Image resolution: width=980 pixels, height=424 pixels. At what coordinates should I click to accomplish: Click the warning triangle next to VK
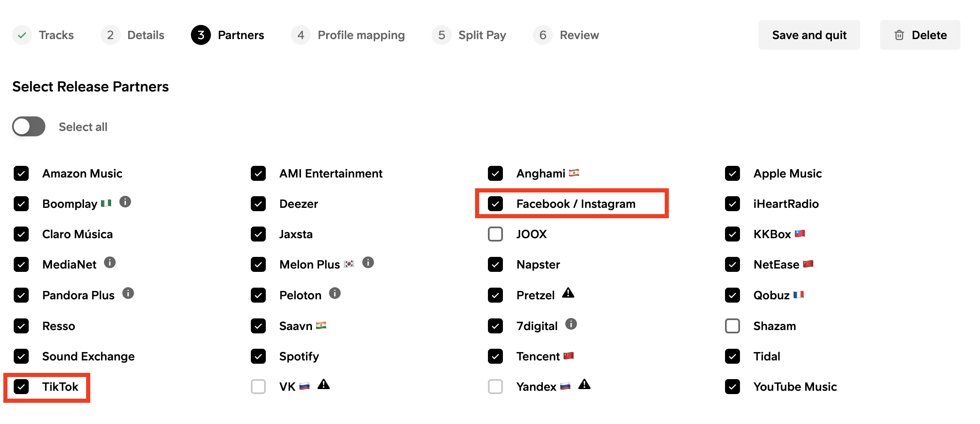[x=324, y=385]
